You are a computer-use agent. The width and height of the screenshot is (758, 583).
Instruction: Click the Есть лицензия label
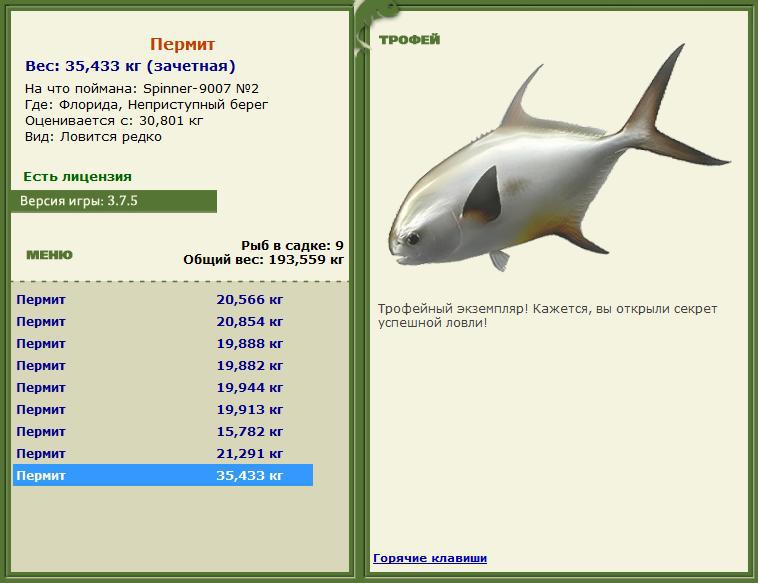click(x=77, y=176)
